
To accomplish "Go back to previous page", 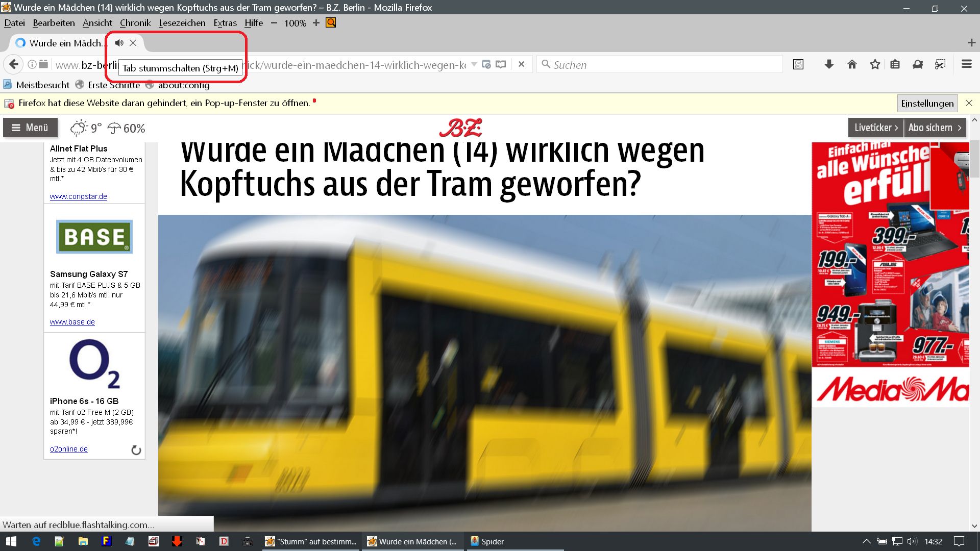I will tap(14, 64).
